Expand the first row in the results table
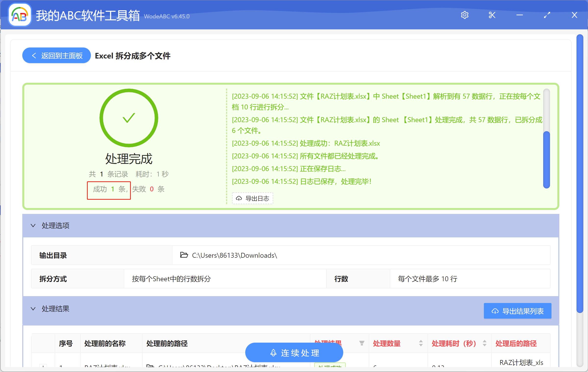This screenshot has width=588, height=372. pyautogui.click(x=44, y=366)
